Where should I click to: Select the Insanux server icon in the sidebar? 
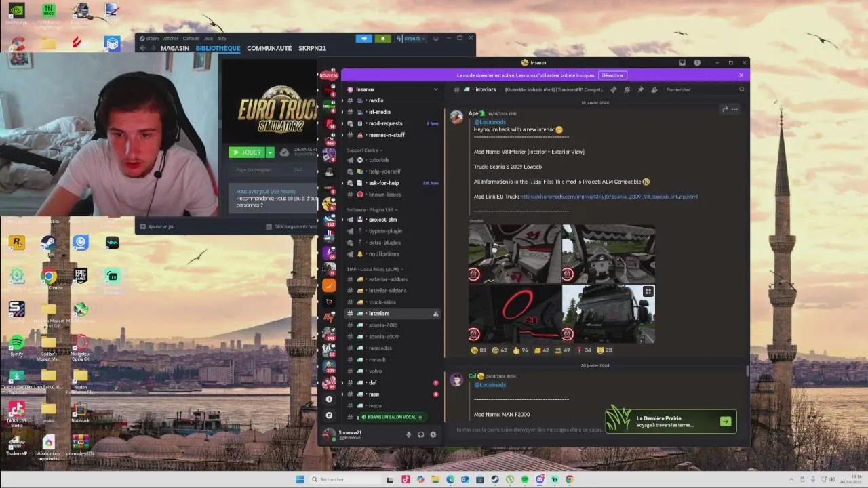(330, 285)
